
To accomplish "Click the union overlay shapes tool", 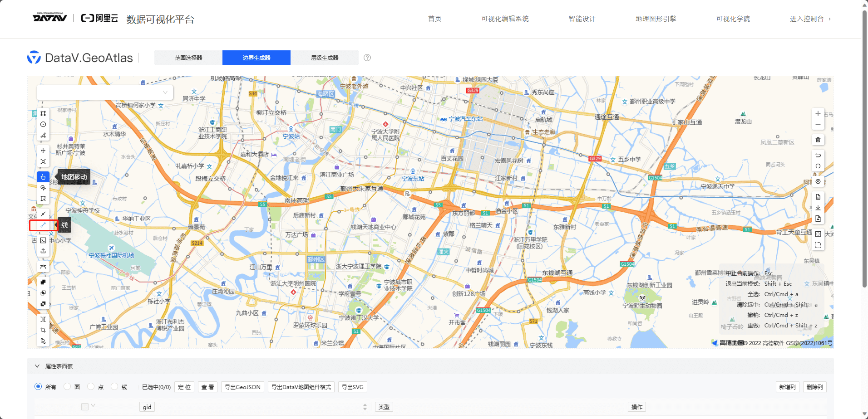I will tap(43, 282).
